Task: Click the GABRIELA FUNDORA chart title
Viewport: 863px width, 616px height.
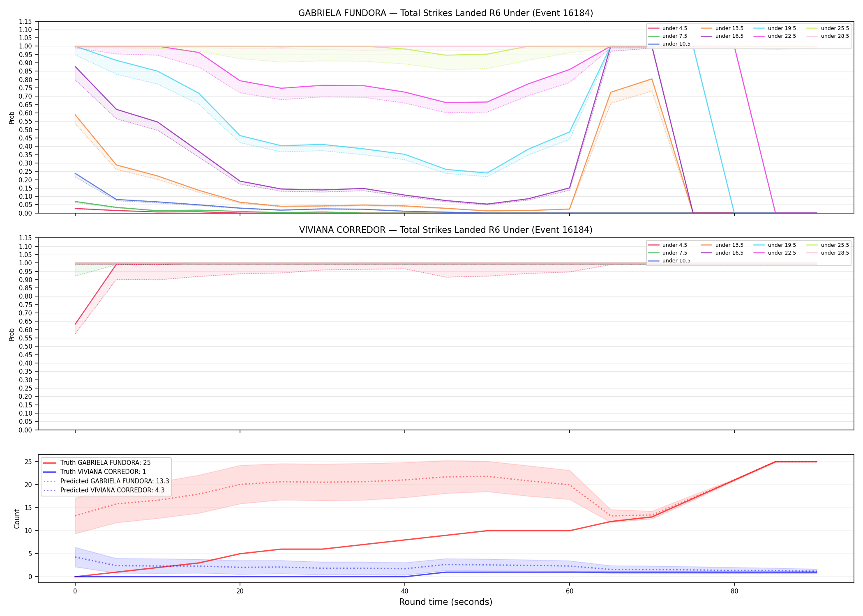Action: [445, 13]
